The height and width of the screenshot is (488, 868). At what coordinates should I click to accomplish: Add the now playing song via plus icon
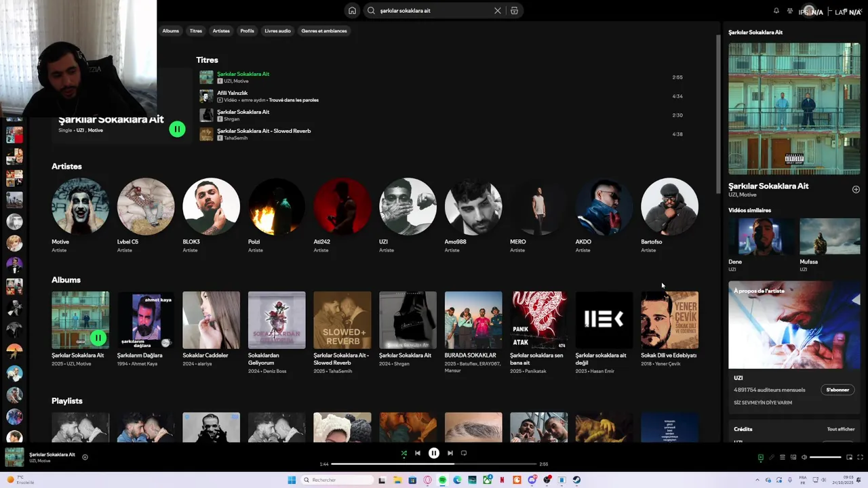pyautogui.click(x=85, y=457)
